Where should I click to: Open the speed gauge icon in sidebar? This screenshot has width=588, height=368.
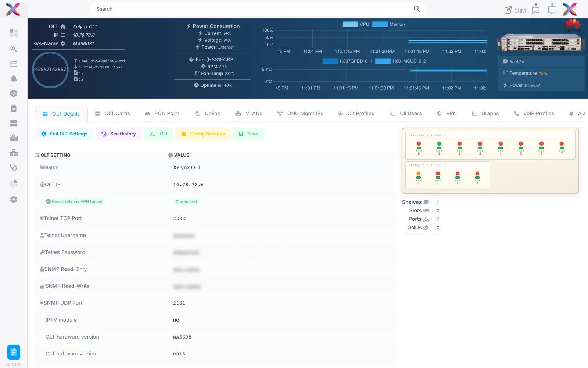14,93
